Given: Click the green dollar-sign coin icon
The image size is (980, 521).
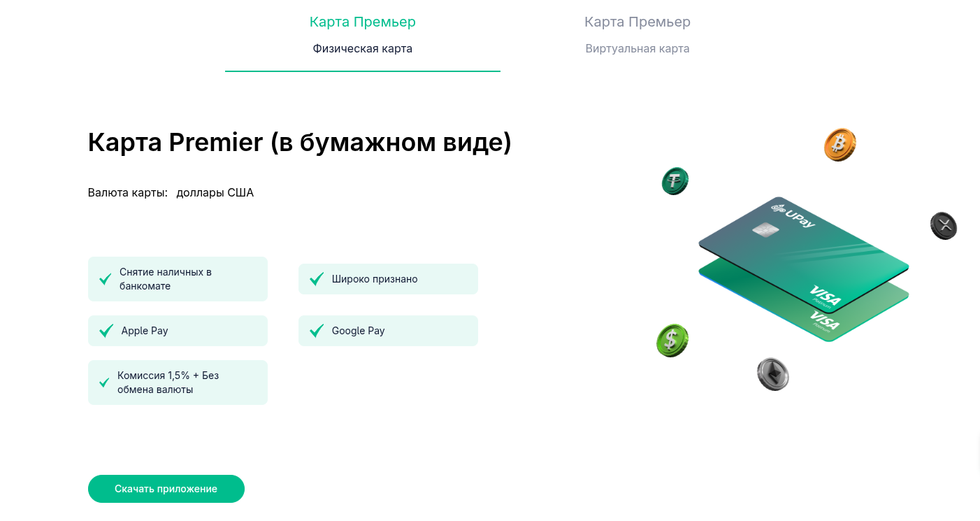Looking at the screenshot, I should (x=672, y=341).
